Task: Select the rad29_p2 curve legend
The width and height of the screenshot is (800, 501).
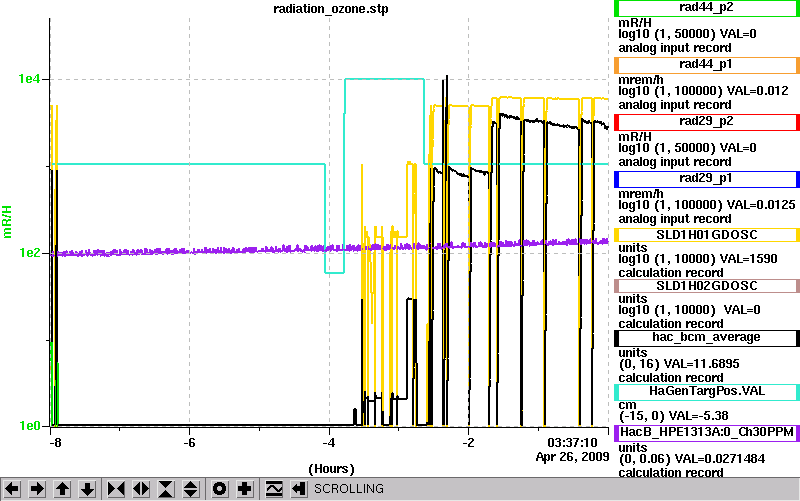Action: coord(707,122)
